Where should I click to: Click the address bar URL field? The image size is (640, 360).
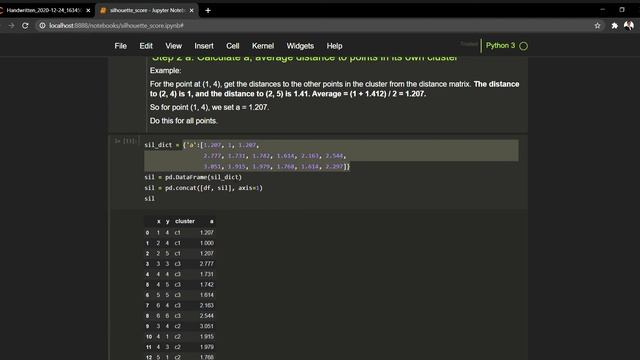[314, 25]
